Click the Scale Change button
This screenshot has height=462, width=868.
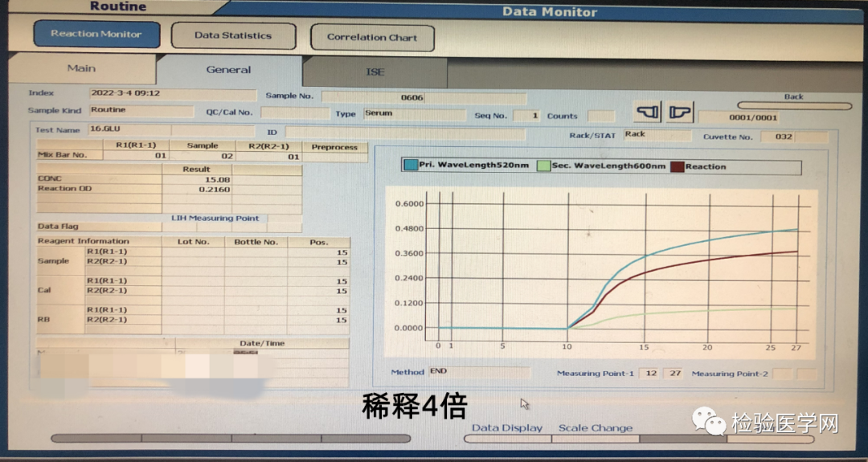coord(596,428)
